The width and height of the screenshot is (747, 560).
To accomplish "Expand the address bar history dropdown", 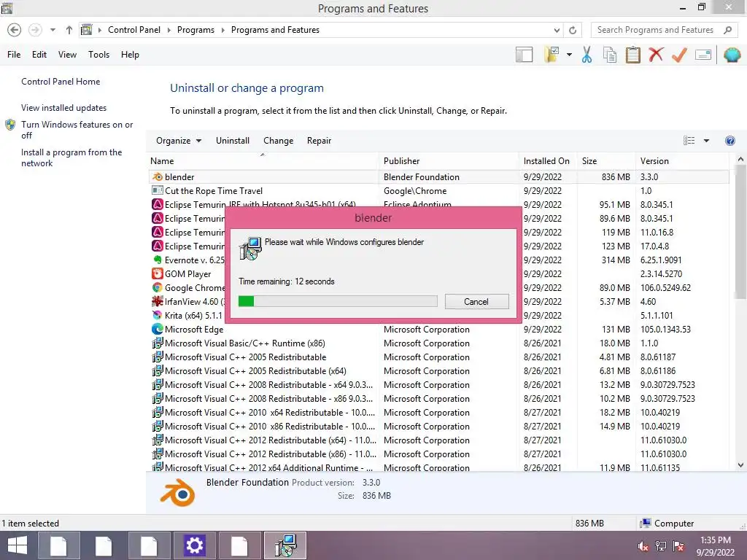I will point(557,30).
